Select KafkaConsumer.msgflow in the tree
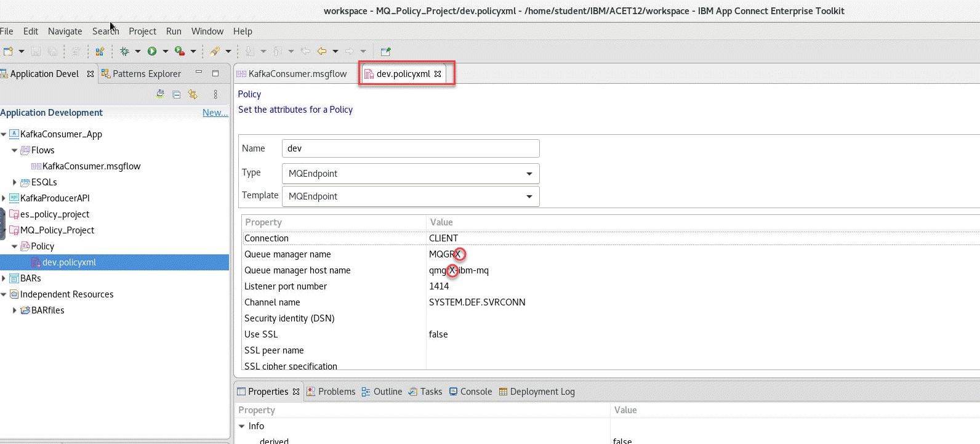This screenshot has width=980, height=444. 91,166
